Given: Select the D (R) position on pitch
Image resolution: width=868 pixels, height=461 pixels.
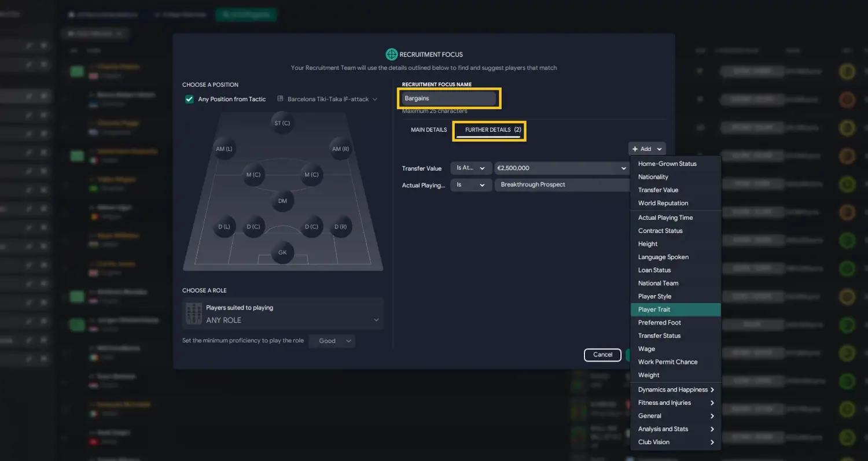Looking at the screenshot, I should point(341,227).
